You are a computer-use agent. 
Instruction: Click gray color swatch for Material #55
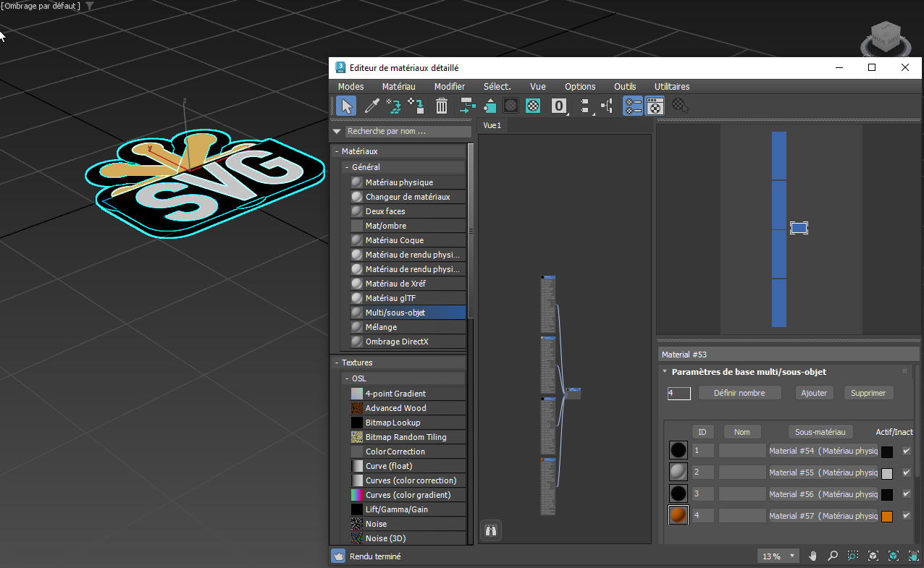pos(887,473)
